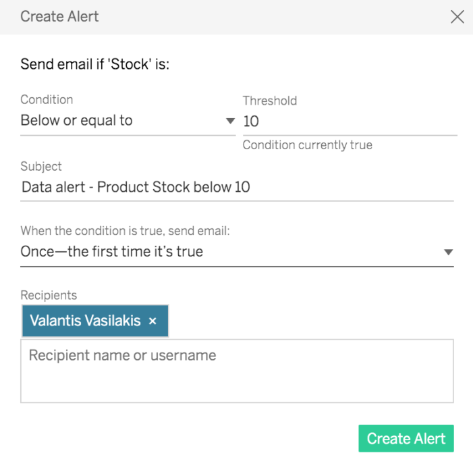This screenshot has width=473, height=476.
Task: Focus the Subject text field
Action: (236, 187)
